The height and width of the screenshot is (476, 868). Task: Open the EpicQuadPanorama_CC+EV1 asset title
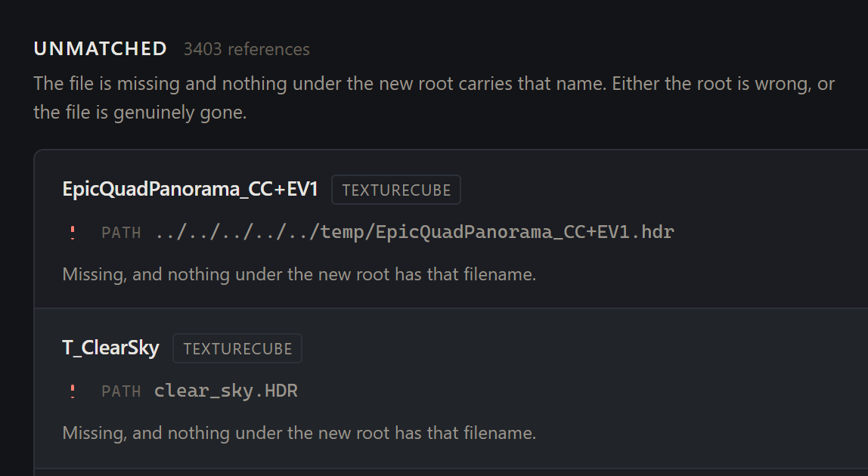(190, 190)
